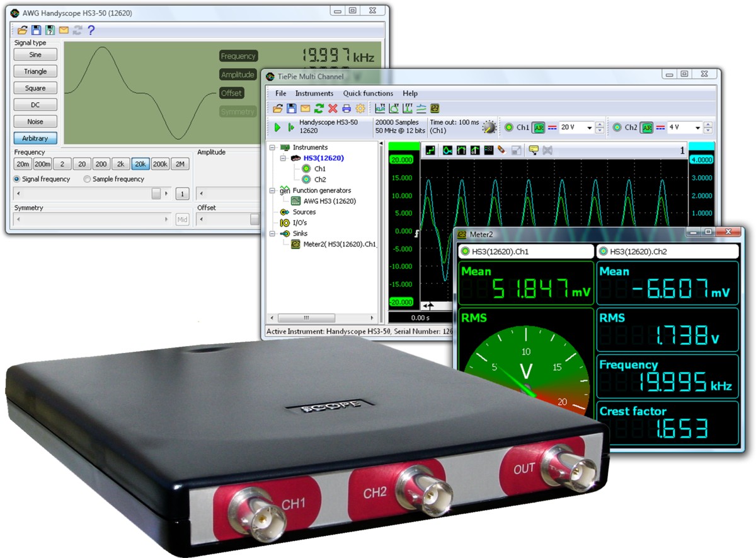Viewport: 756px width, 558px height.
Task: Collapse the HS3(12620) tree node
Action: coord(283,158)
